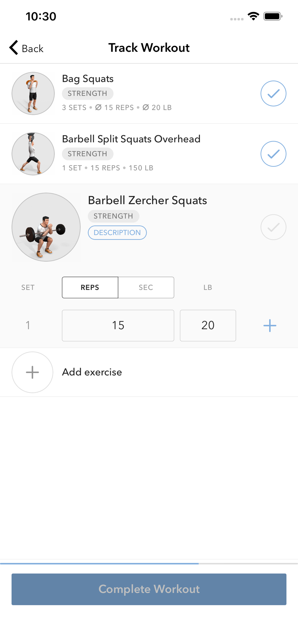The width and height of the screenshot is (298, 644).
Task: Select the REPS tab
Action: coord(90,288)
